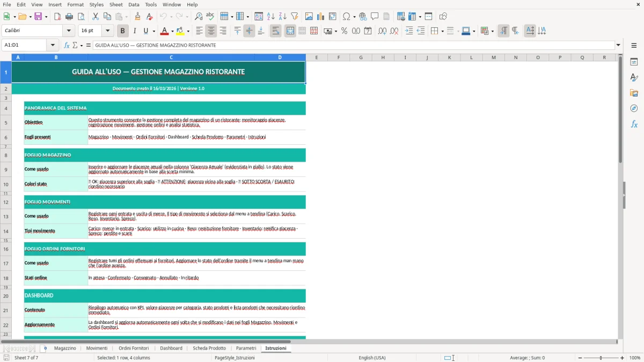Click the zoom in plus button
Viewport: 644px width, 362px height.
tap(622, 358)
